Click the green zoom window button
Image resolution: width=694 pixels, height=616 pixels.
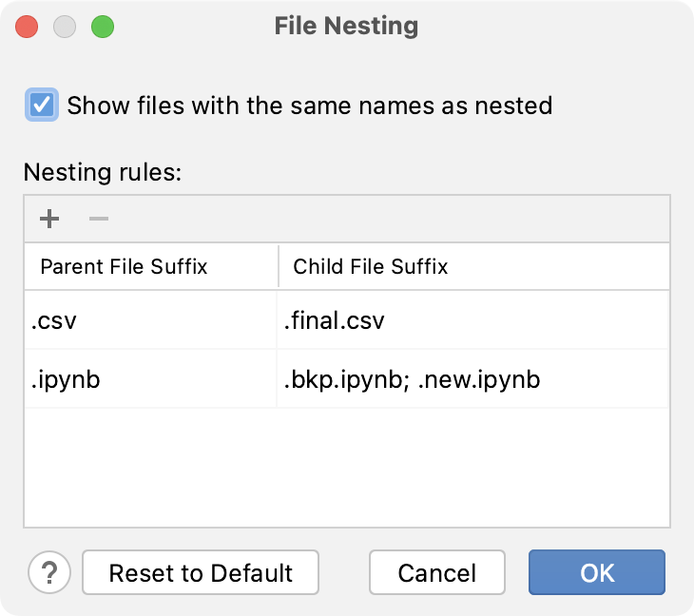(102, 26)
